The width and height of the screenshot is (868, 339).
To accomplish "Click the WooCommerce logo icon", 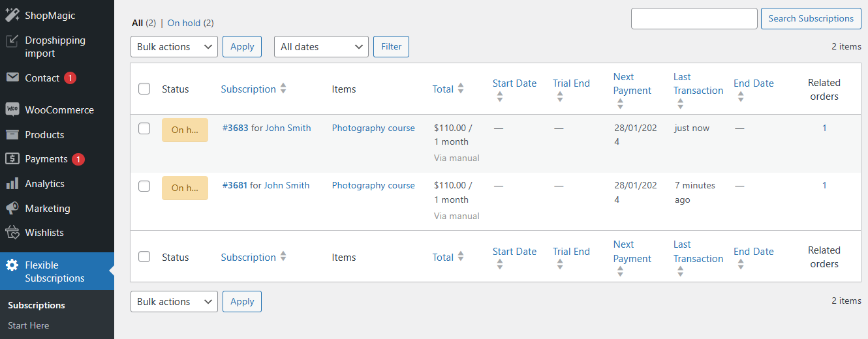I will [12, 110].
